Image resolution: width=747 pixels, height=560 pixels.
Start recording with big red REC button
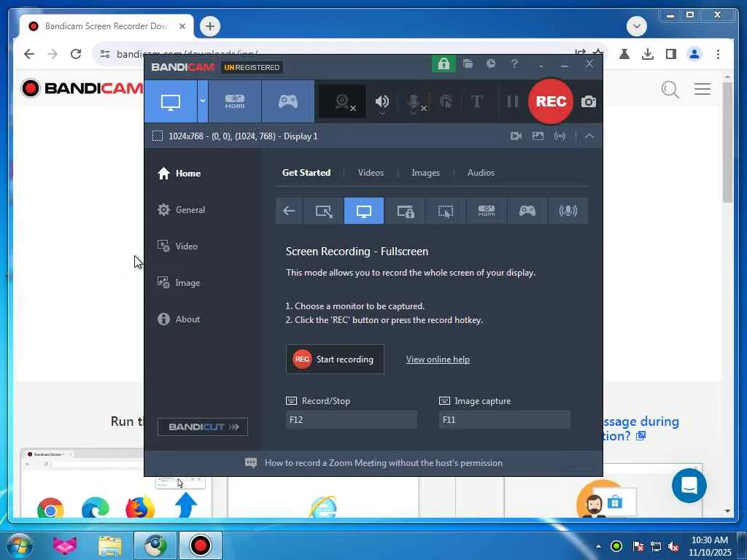(x=551, y=101)
